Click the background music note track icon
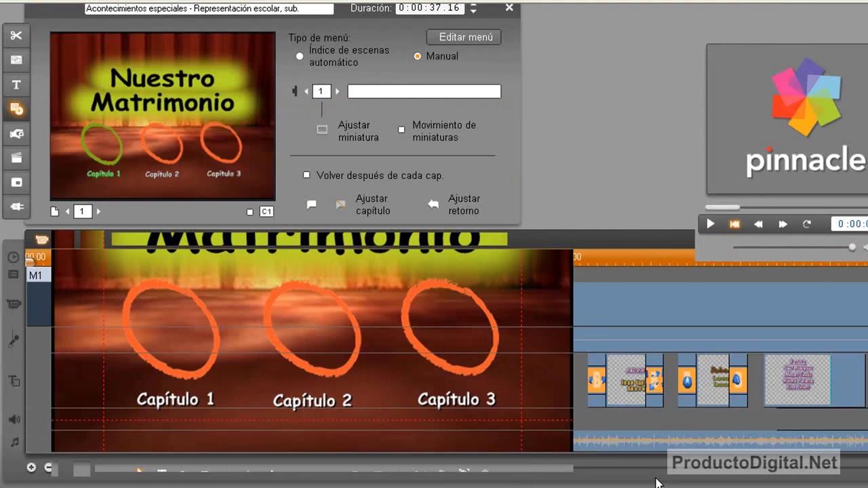The image size is (868, 488). [x=14, y=442]
